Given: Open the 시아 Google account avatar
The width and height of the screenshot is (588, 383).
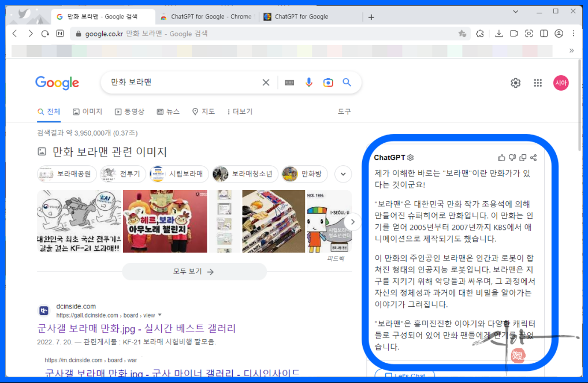Looking at the screenshot, I should [561, 83].
